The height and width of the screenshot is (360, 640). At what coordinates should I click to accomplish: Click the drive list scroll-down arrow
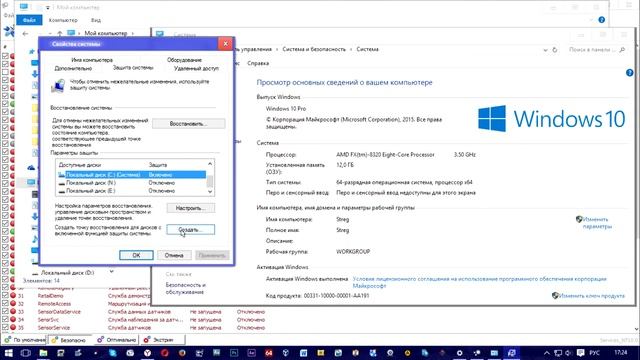(x=210, y=191)
